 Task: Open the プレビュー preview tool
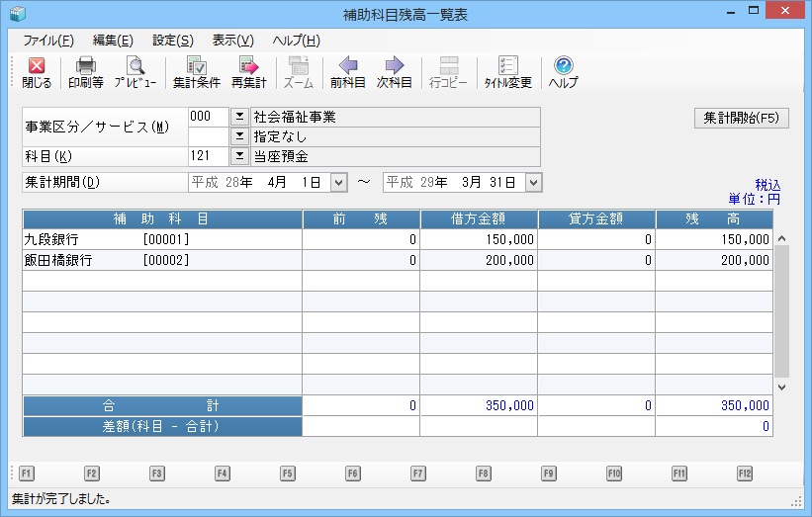tap(135, 73)
